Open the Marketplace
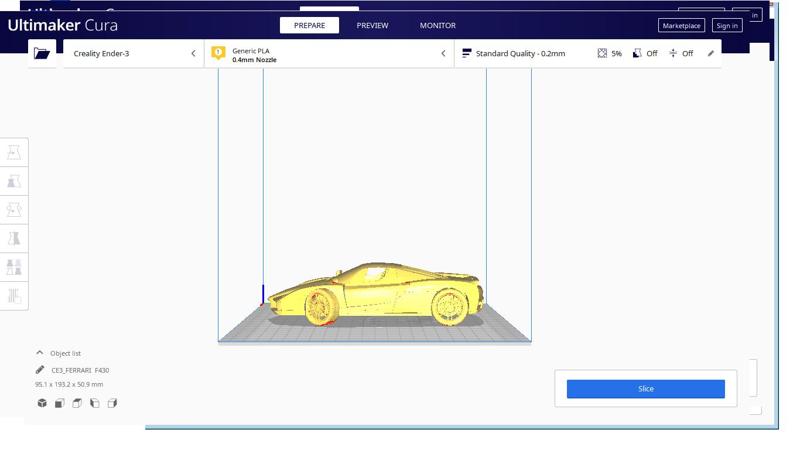The image size is (800, 450). [681, 26]
